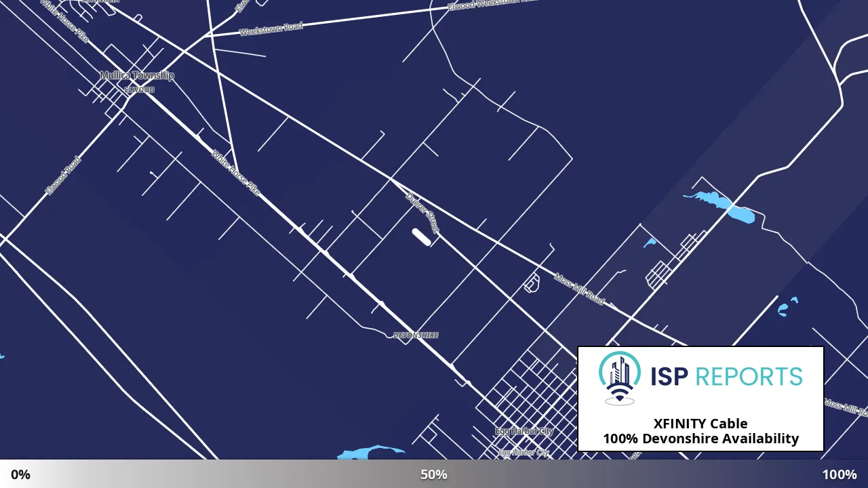Click the 100% legend label
Image resolution: width=868 pixels, height=488 pixels.
click(x=840, y=474)
